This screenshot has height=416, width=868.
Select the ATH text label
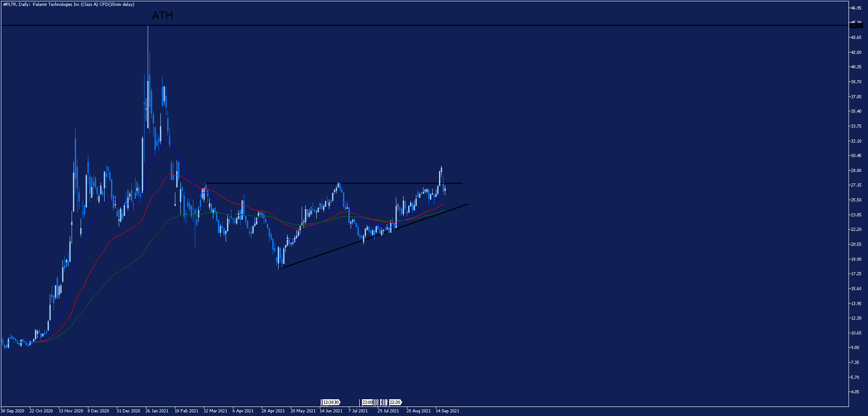(162, 15)
